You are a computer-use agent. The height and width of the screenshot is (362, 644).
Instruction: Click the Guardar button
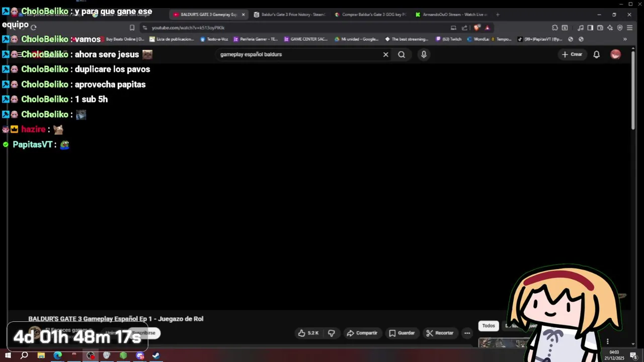coord(402,333)
